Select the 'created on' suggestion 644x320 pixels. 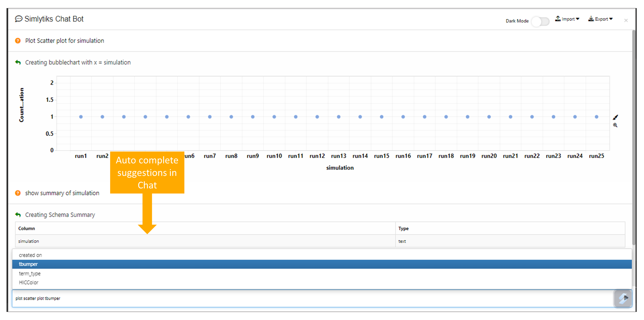click(322, 255)
